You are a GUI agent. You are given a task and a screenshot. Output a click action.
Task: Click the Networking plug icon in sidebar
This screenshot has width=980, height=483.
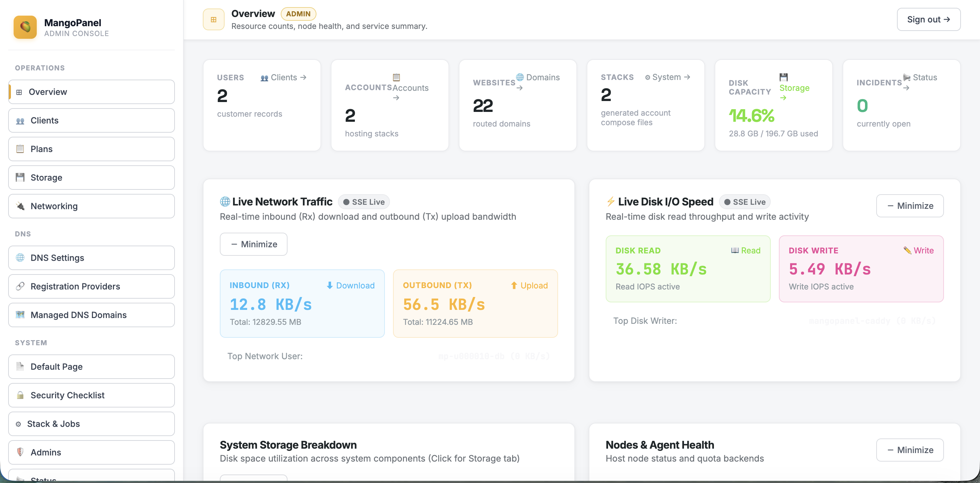pos(20,206)
